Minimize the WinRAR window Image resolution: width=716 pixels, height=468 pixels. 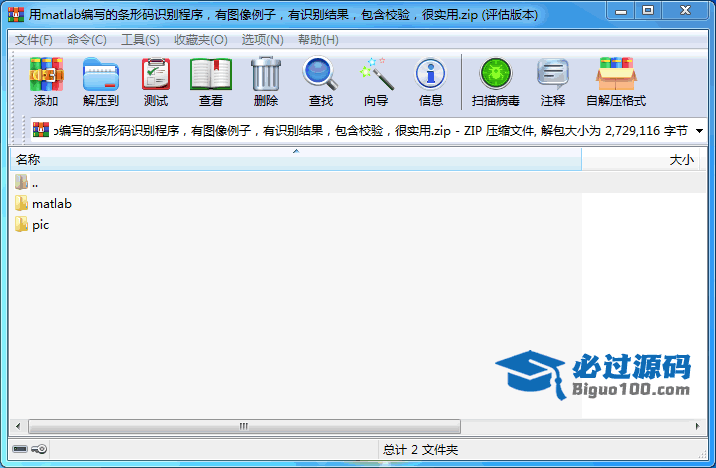[x=621, y=11]
